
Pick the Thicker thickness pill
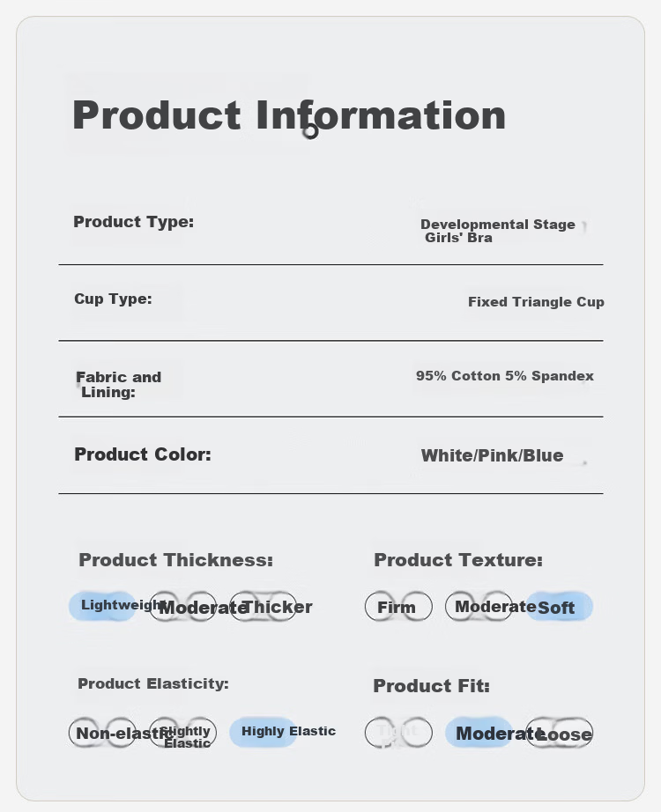tap(263, 607)
